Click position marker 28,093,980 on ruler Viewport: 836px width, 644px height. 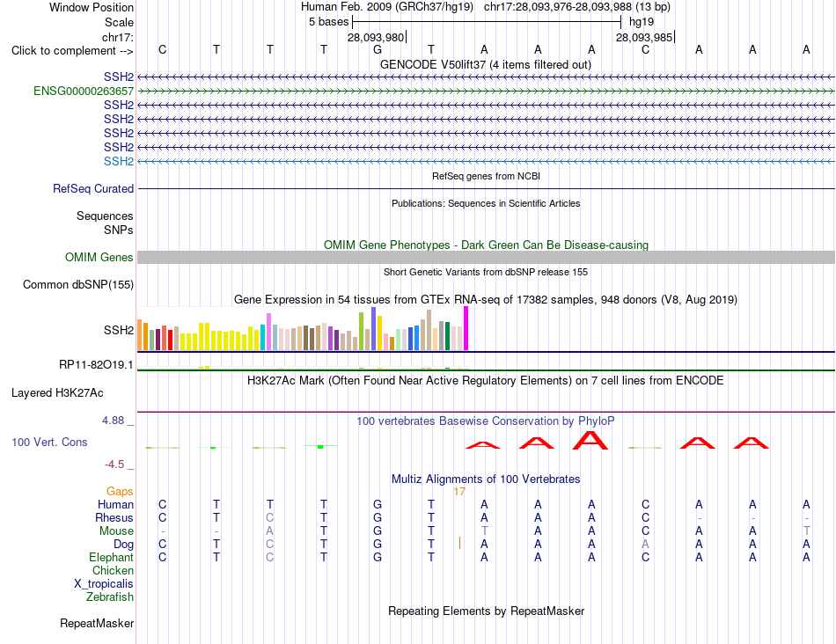coord(376,37)
